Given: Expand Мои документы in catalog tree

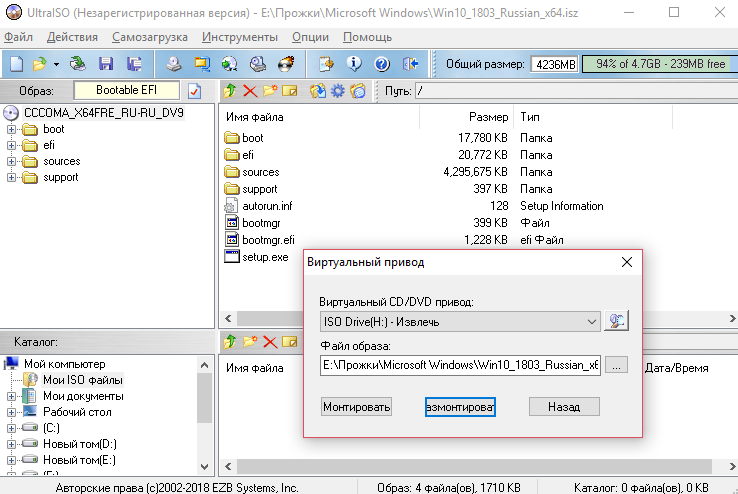Looking at the screenshot, I should coord(11,396).
